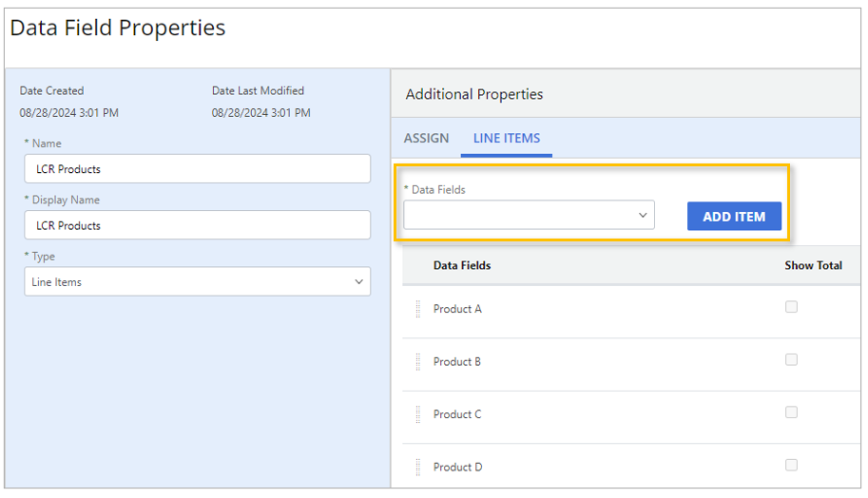Viewport: 868px width, 498px height.
Task: Open the Data Fields dropdown
Action: click(529, 215)
